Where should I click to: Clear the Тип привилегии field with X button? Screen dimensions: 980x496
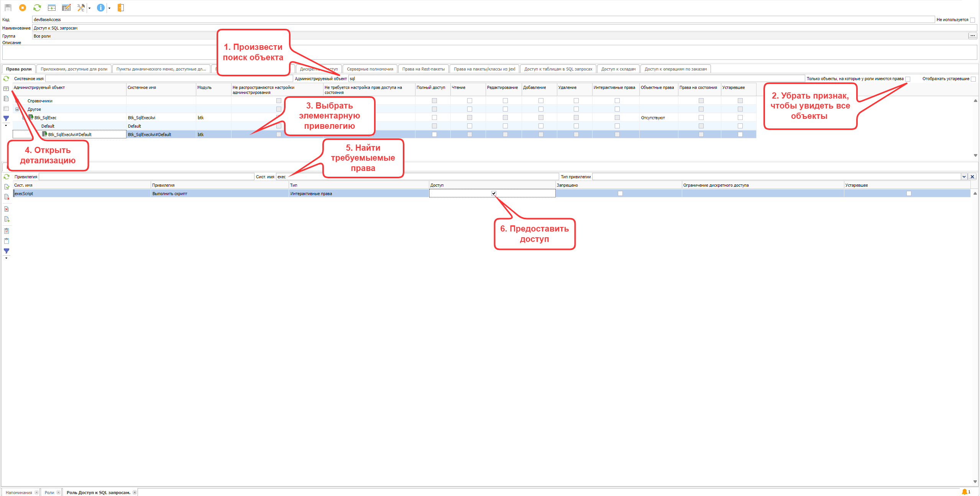[972, 177]
